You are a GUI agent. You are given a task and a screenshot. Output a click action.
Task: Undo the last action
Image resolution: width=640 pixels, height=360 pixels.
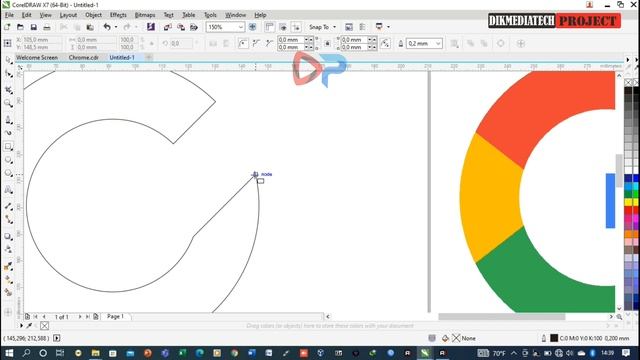tap(107, 27)
